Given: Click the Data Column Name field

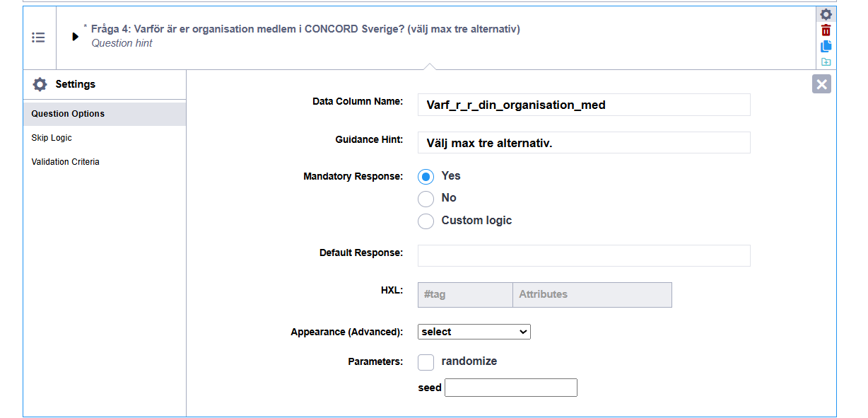Looking at the screenshot, I should point(584,105).
